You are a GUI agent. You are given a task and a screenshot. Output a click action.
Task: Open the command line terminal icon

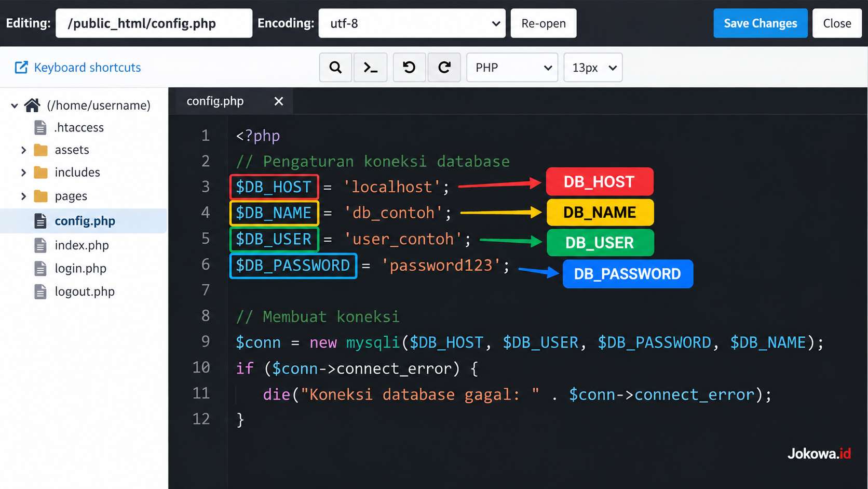(x=370, y=68)
